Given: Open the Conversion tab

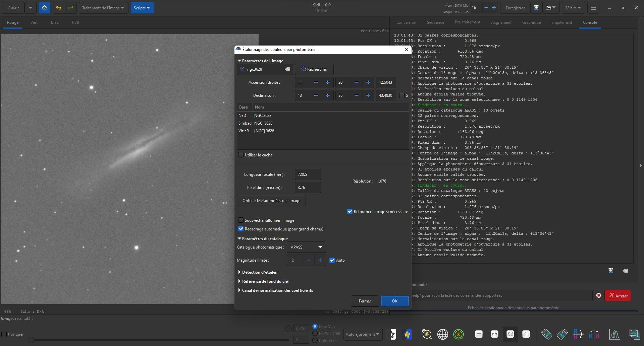Looking at the screenshot, I should (406, 22).
